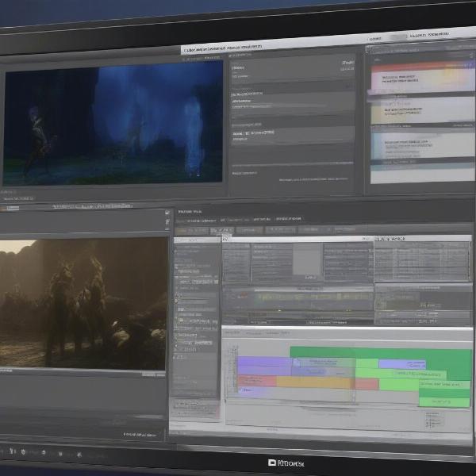This screenshot has height=476, width=476.
Task: Click the yellow-green waveform strip above the timeline
Action: [313, 297]
